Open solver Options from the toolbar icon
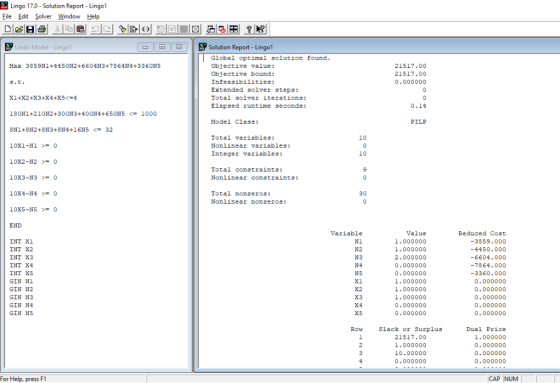 click(x=195, y=29)
